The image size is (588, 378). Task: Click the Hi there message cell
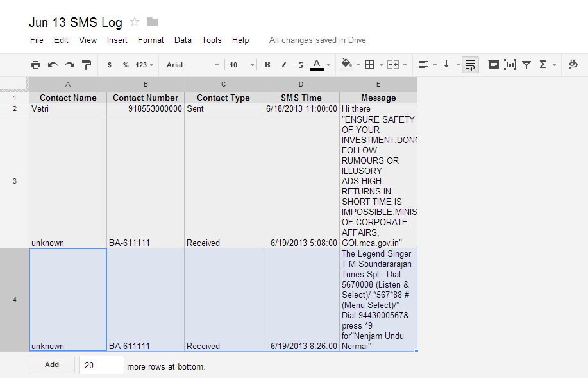click(378, 109)
